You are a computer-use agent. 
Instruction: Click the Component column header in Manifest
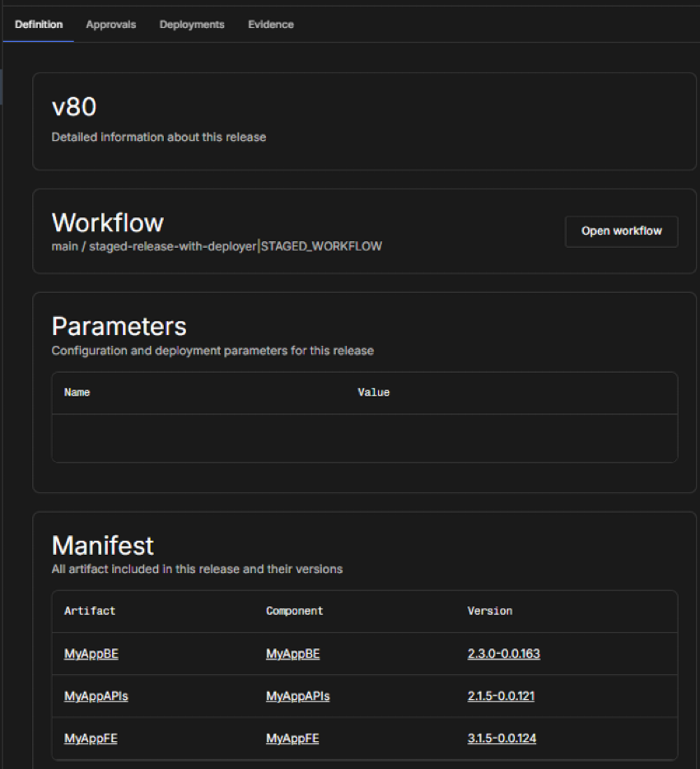pyautogui.click(x=294, y=611)
